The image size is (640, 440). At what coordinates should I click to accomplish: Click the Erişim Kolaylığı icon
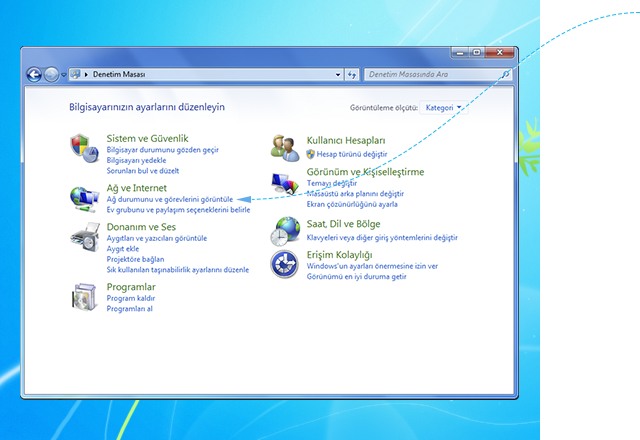[x=284, y=264]
